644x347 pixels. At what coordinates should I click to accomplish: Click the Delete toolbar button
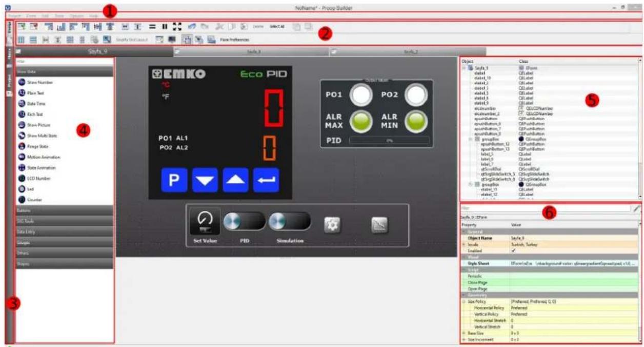tap(258, 27)
